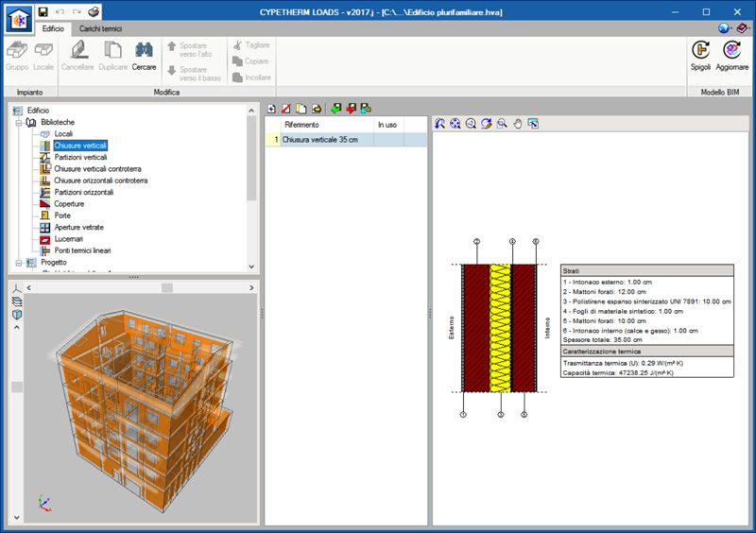Image resolution: width=756 pixels, height=533 pixels.
Task: Add new library element icon
Action: pos(271,109)
